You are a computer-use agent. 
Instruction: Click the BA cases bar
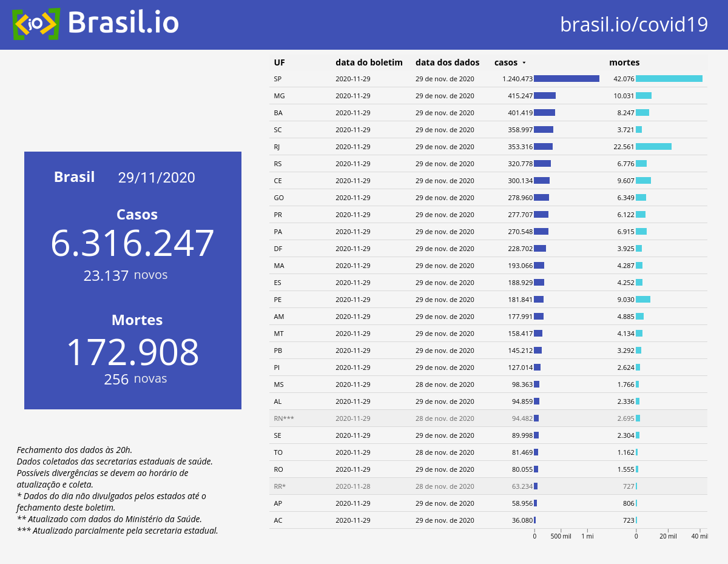click(544, 113)
